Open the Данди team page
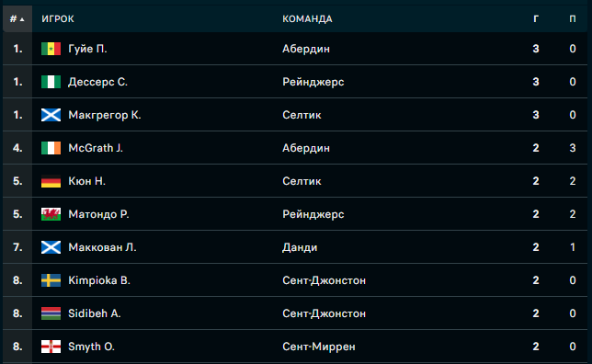Viewport: 592px width, 364px height. 300,247
